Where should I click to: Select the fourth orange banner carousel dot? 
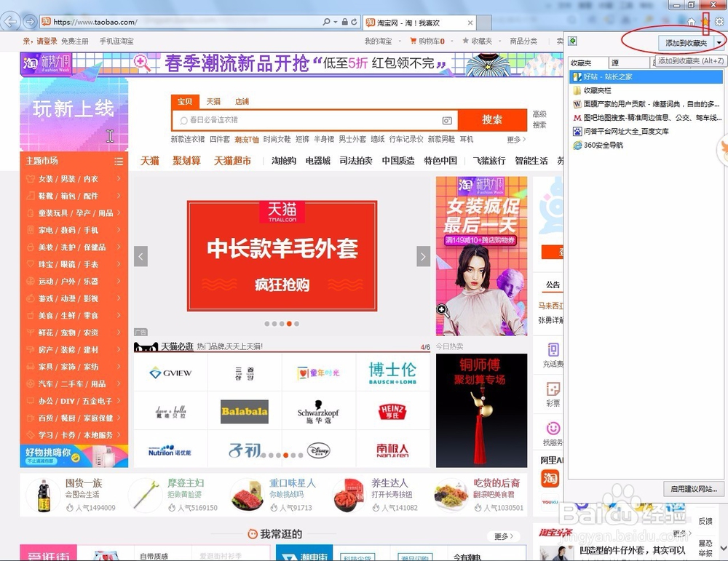289,324
